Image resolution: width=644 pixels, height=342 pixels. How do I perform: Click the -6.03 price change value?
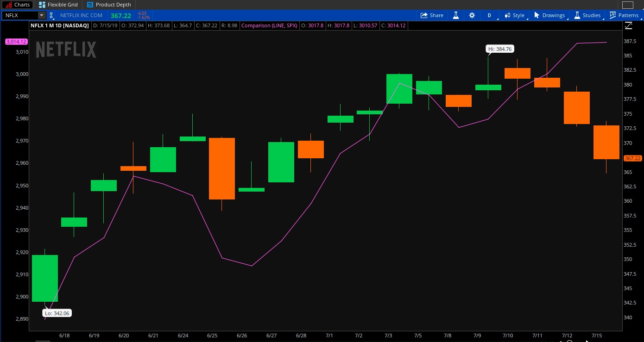click(x=141, y=13)
